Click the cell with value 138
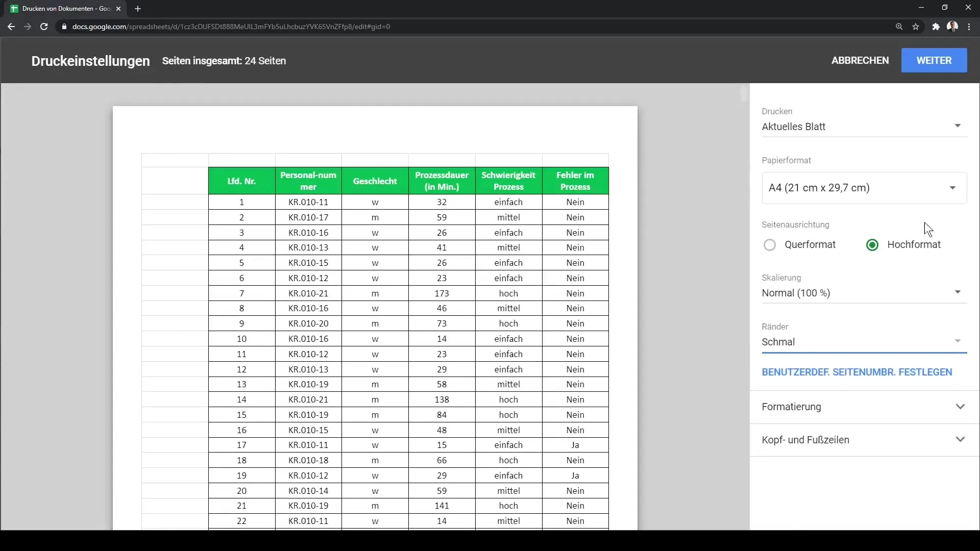Image resolution: width=980 pixels, height=551 pixels. pyautogui.click(x=442, y=399)
